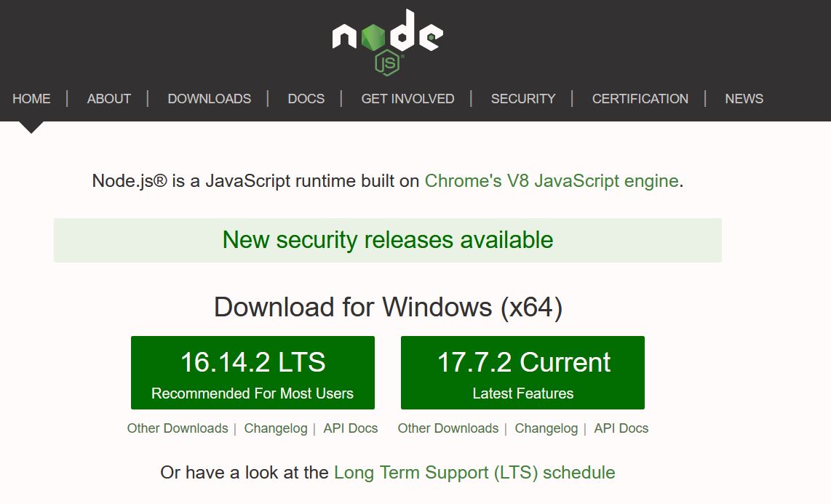Open the ABOUT navigation page
The image size is (831, 504).
tap(109, 99)
